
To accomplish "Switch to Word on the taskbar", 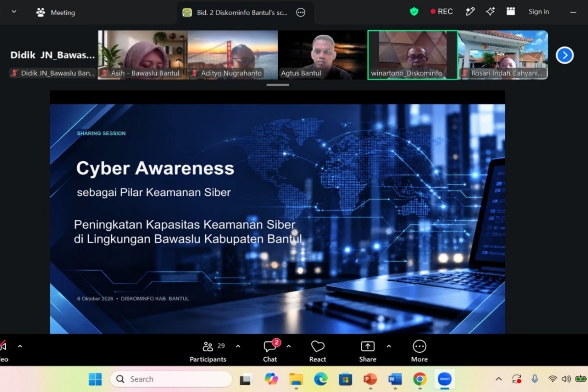I will (x=395, y=379).
